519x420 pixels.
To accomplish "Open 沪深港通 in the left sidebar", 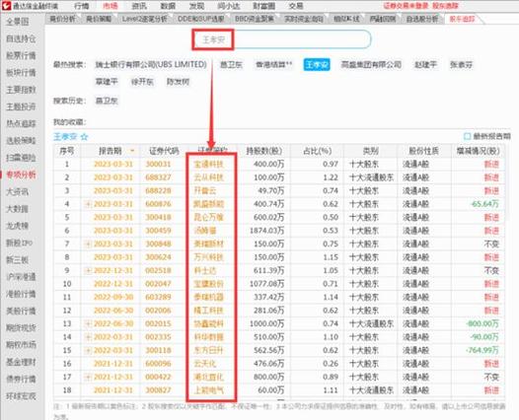I will [x=21, y=277].
